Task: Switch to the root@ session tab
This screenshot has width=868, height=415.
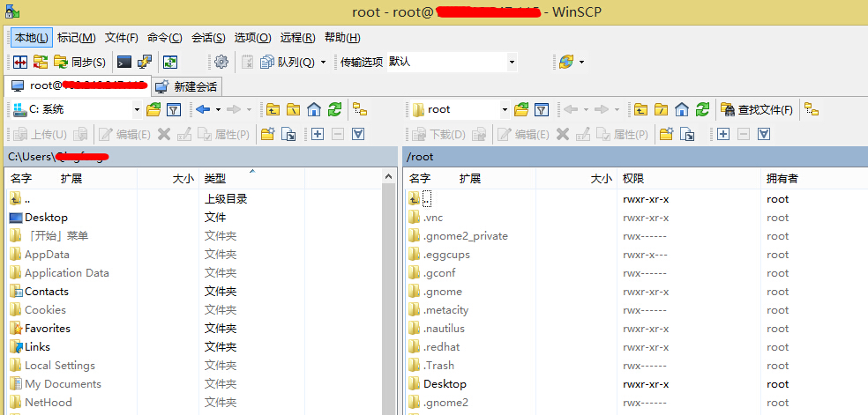Action: pyautogui.click(x=78, y=85)
